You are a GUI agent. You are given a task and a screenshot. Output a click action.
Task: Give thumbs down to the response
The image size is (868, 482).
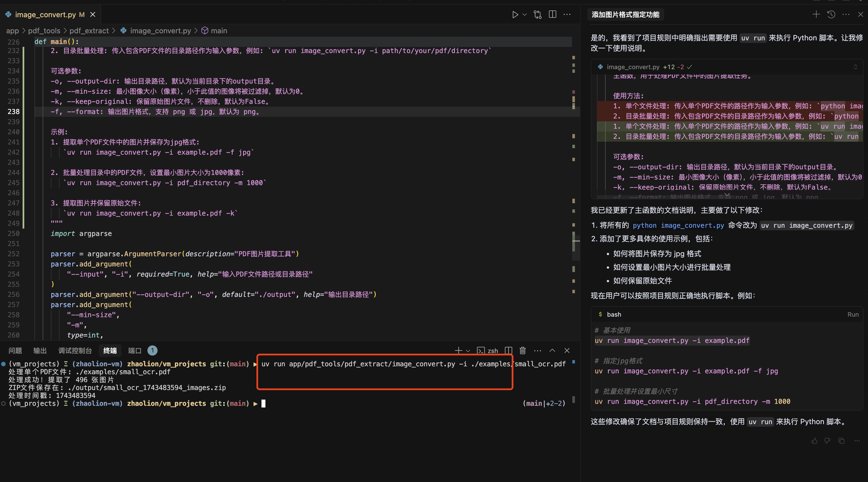827,441
